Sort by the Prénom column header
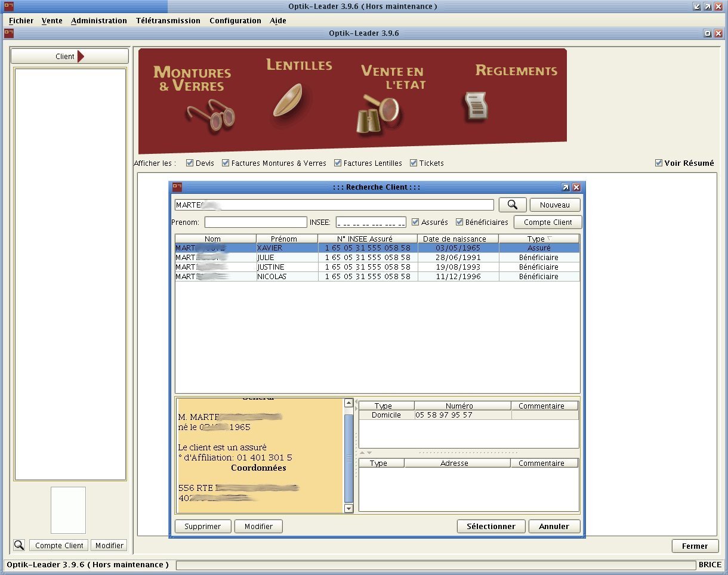The image size is (728, 575). [287, 239]
